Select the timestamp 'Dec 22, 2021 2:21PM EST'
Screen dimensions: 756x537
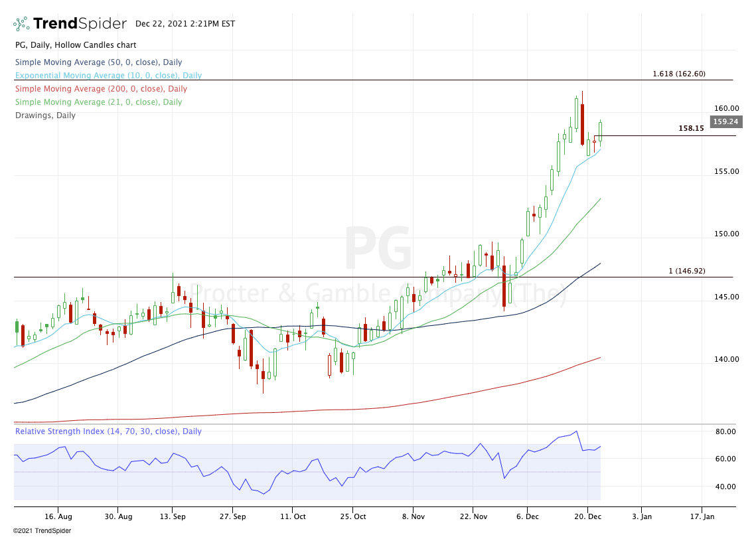click(185, 24)
